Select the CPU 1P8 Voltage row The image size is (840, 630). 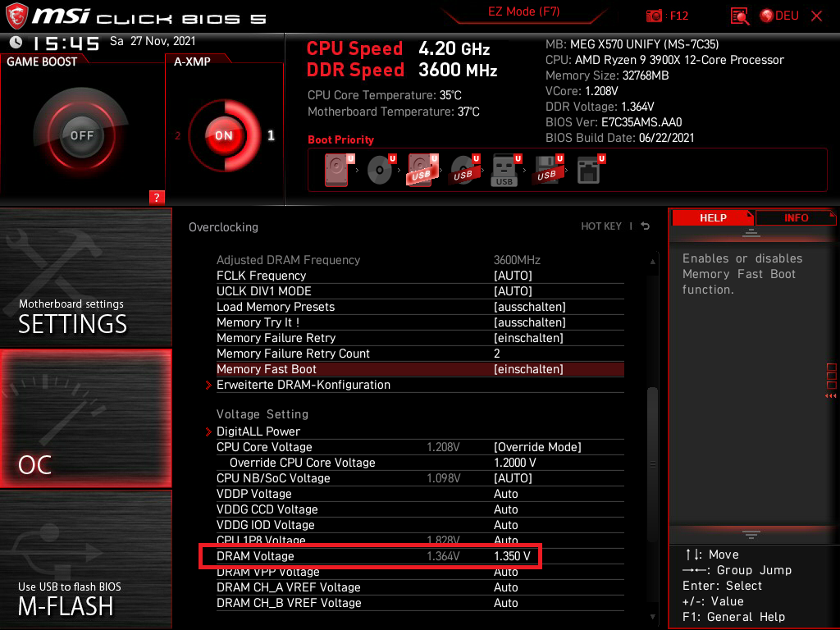[x=420, y=540]
